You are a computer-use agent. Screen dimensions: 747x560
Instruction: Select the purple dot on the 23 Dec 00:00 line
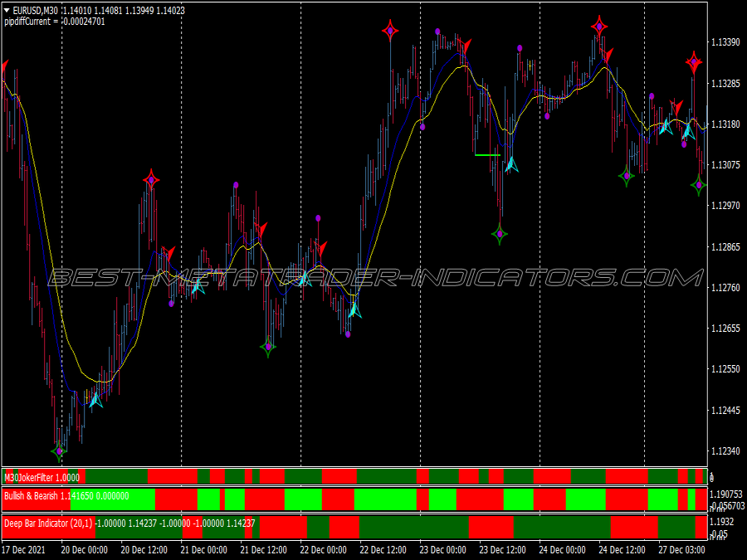click(x=422, y=127)
